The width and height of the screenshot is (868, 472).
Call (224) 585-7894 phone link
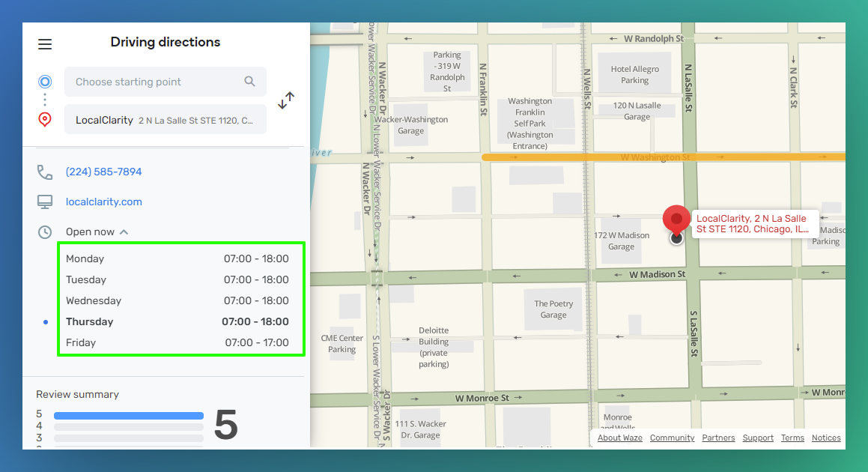pyautogui.click(x=103, y=172)
